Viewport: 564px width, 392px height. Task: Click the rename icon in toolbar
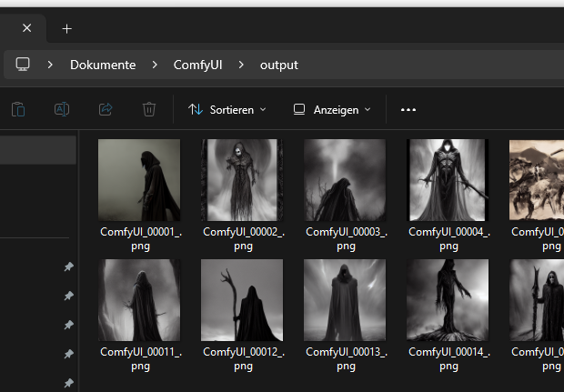tap(62, 109)
